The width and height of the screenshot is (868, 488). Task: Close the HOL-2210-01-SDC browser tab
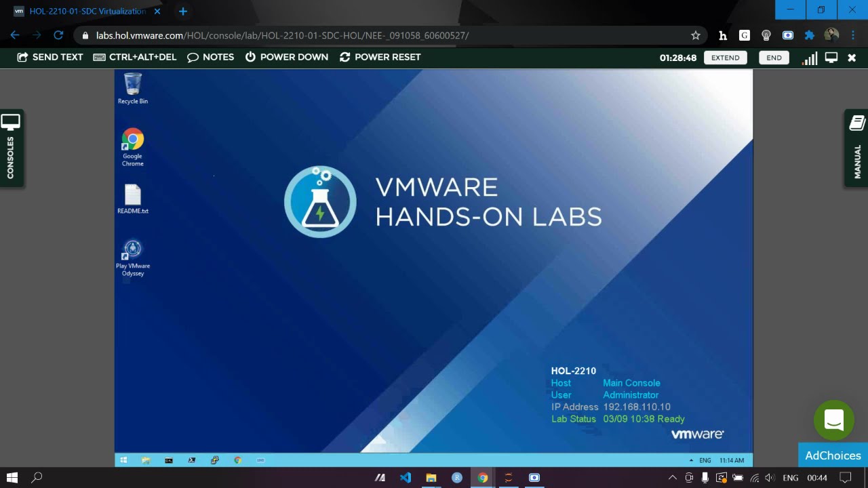(x=158, y=12)
